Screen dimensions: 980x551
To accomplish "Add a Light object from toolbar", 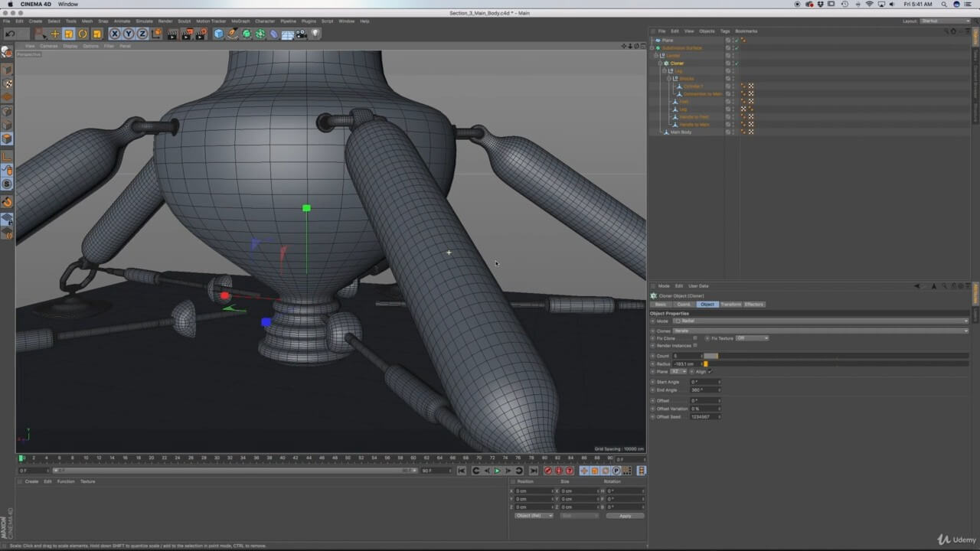I will (315, 34).
